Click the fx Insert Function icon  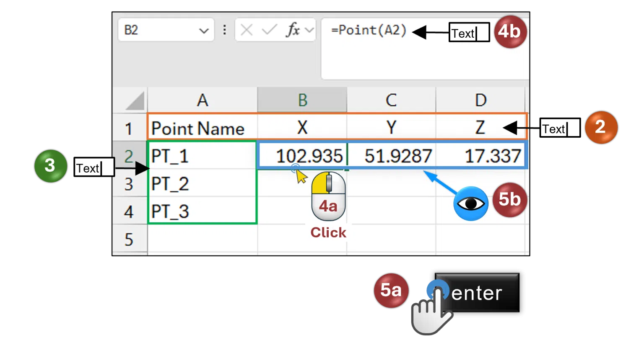click(x=293, y=30)
